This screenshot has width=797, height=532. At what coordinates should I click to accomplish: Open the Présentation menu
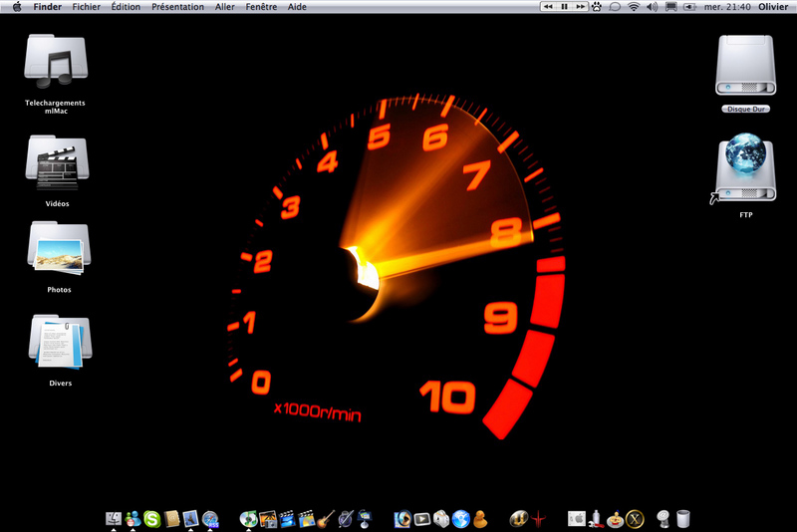click(177, 7)
